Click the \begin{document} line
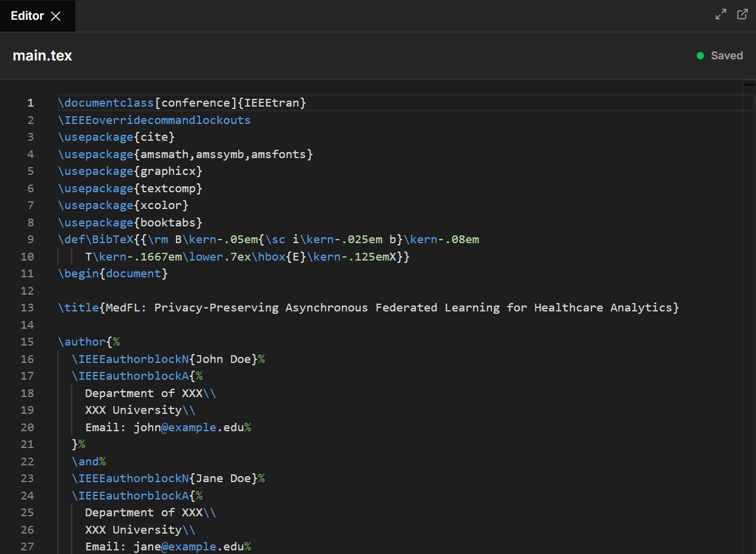756x554 pixels. tap(113, 274)
